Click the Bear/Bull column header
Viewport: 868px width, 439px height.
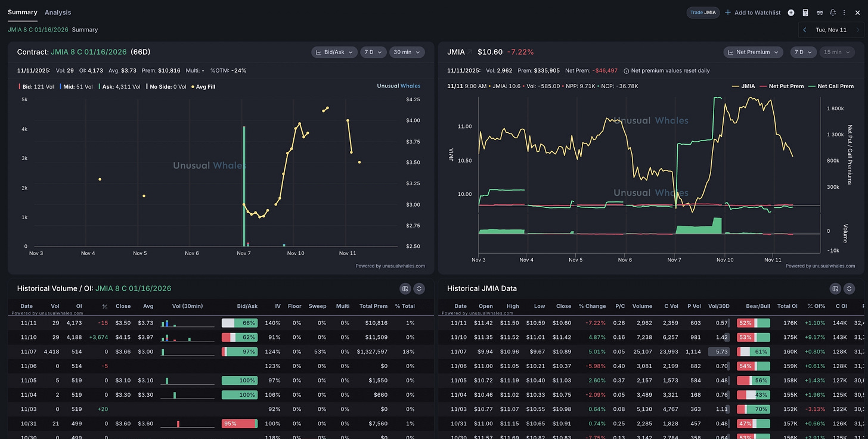[758, 306]
